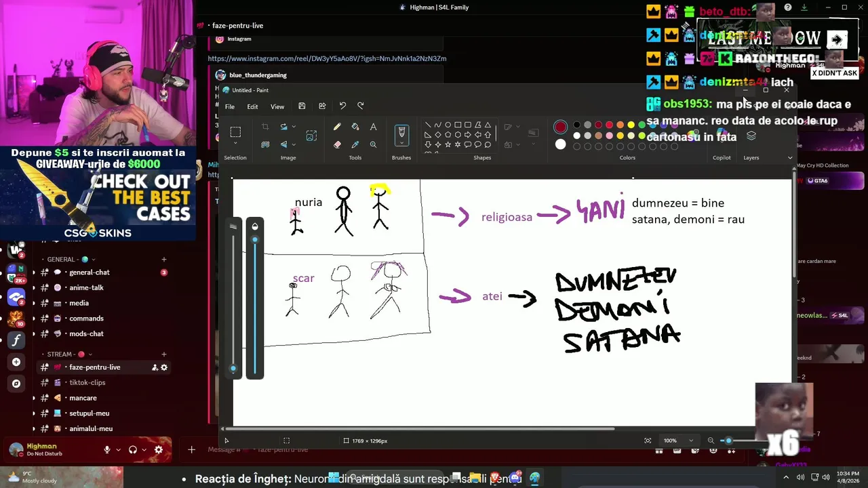Choose black color swatch in palette
The image size is (868, 488).
576,125
